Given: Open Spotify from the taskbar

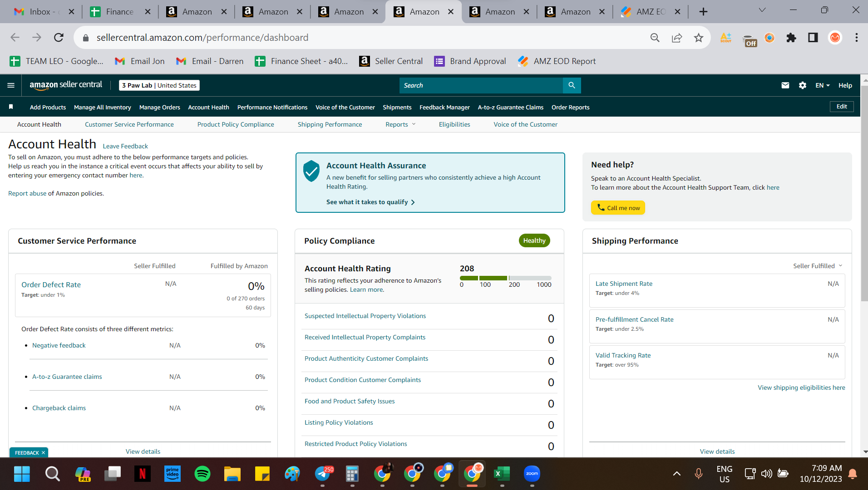Looking at the screenshot, I should click(x=202, y=474).
